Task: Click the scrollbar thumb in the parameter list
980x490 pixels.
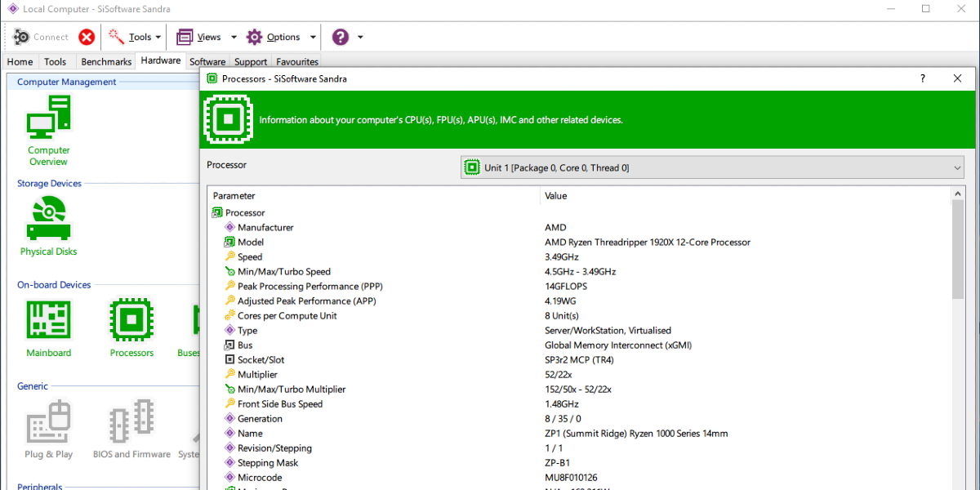Action: pyautogui.click(x=958, y=248)
